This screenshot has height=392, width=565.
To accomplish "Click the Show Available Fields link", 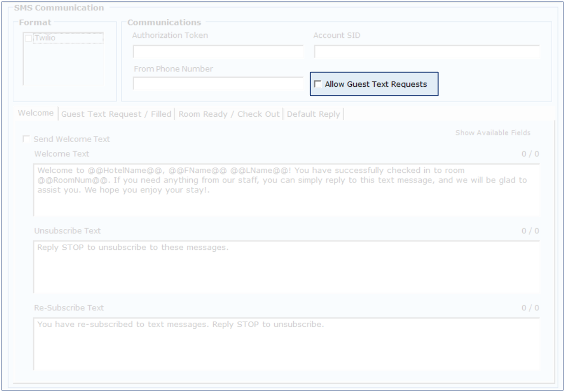I will [493, 133].
